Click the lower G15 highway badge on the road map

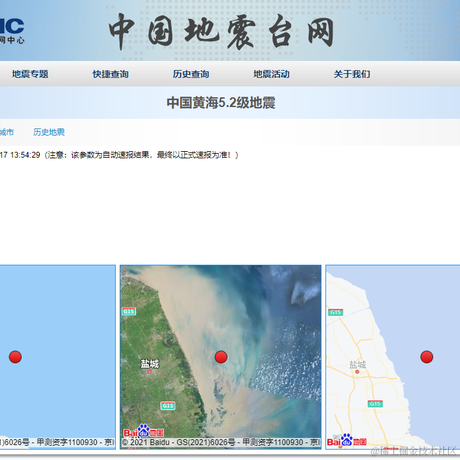tap(375, 404)
